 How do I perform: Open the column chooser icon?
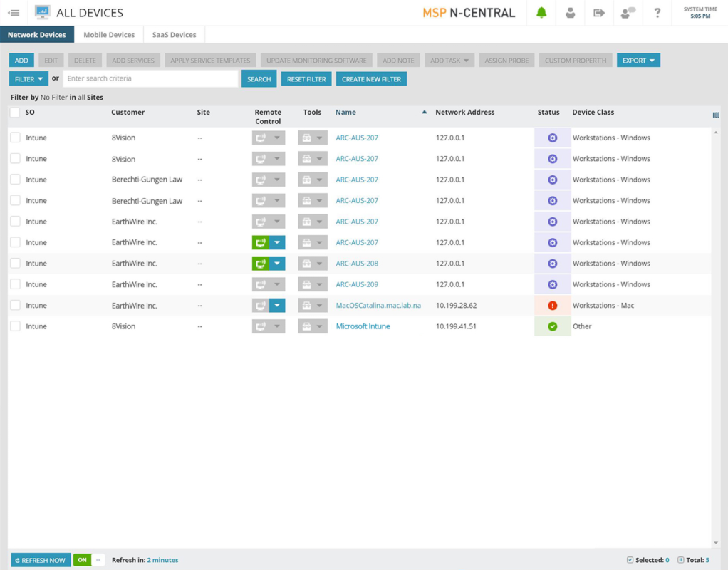coord(716,115)
